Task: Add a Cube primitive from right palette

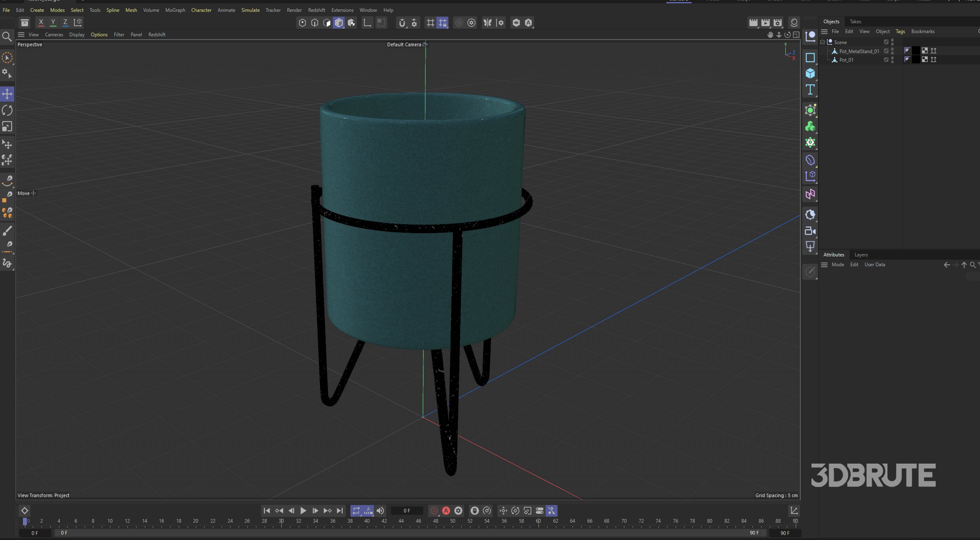Action: coord(810,74)
